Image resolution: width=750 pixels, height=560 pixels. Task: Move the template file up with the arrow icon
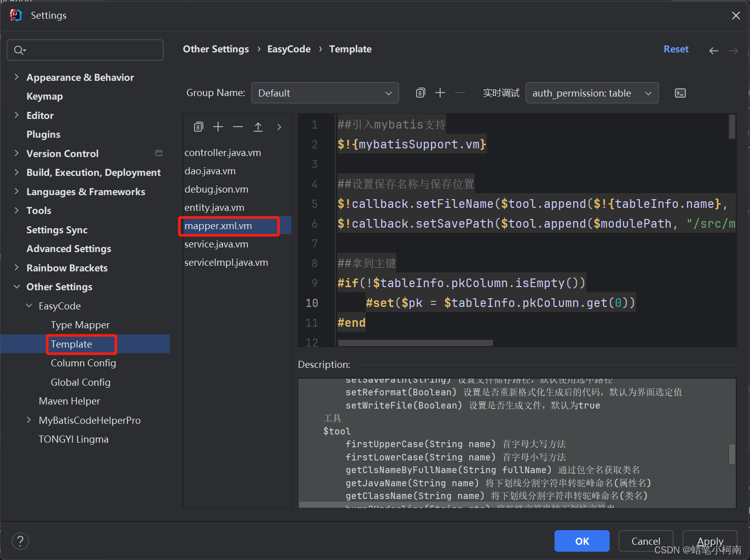(258, 127)
